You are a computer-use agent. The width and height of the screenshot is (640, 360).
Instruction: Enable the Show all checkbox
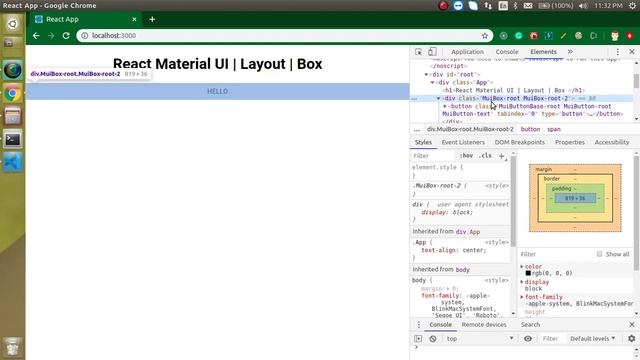pos(599,254)
